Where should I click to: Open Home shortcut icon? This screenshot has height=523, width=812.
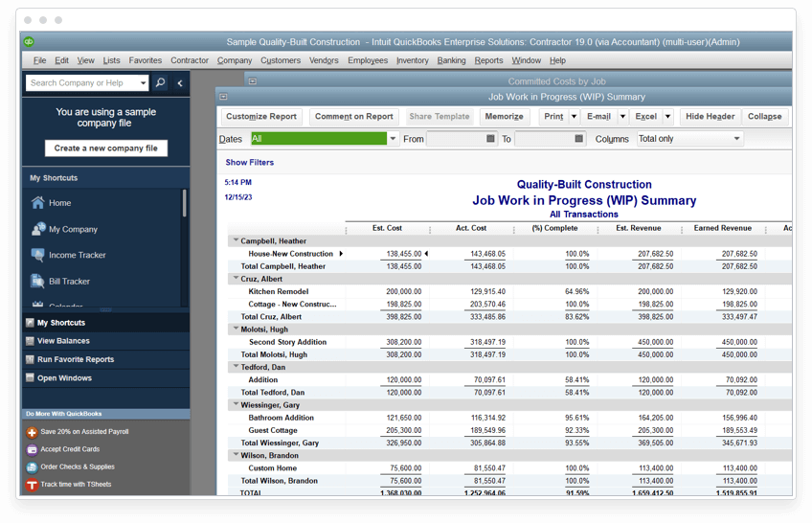37,203
